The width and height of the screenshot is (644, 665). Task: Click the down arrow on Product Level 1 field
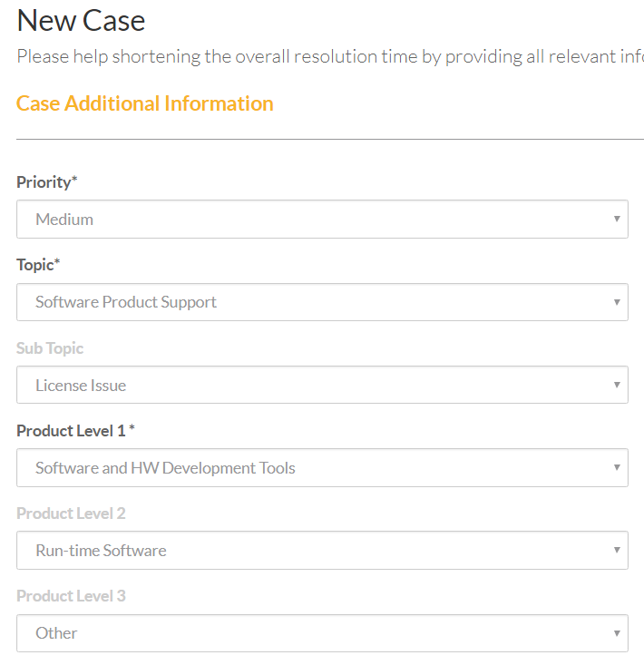pyautogui.click(x=617, y=468)
